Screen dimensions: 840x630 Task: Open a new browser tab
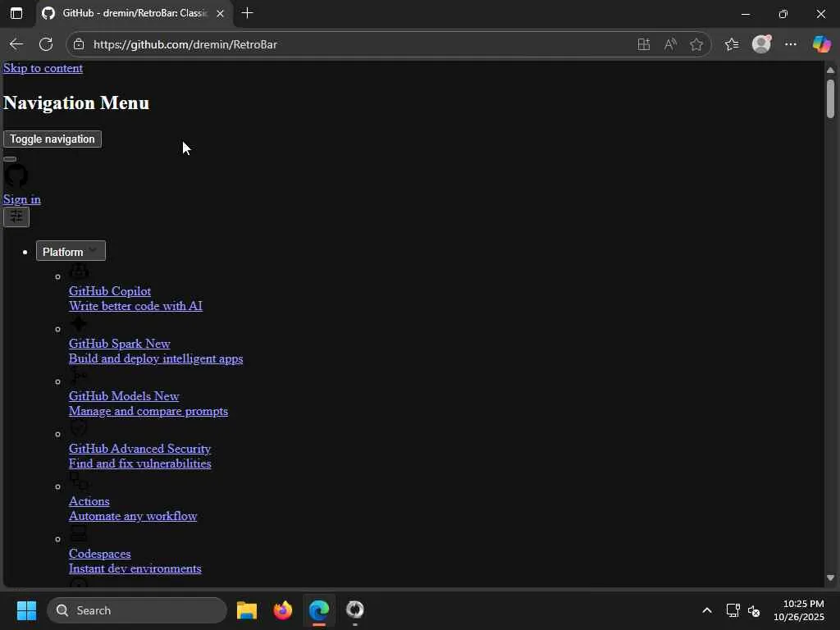pyautogui.click(x=247, y=13)
